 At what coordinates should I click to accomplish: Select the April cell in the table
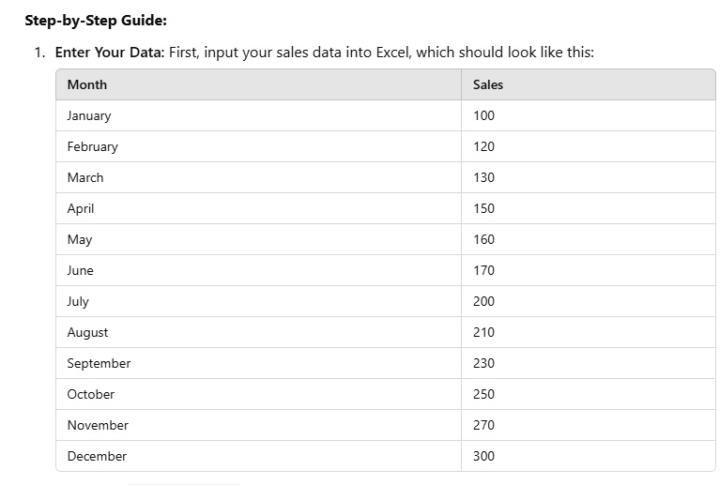80,209
